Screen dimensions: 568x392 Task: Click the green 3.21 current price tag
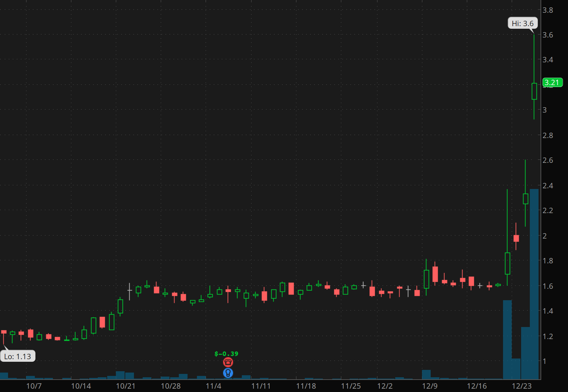552,82
